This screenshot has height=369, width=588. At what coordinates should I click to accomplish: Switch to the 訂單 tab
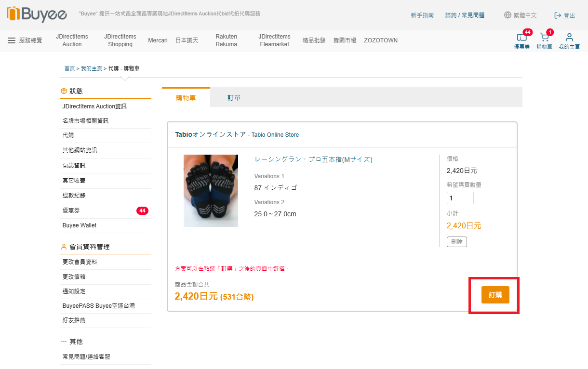pos(234,97)
